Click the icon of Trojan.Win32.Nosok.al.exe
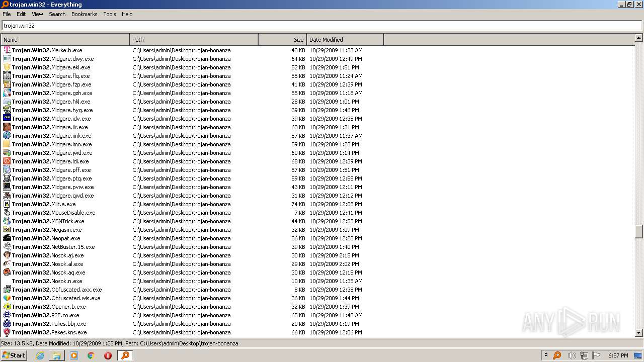Viewport: 644px width, 362px height. pyautogui.click(x=7, y=264)
